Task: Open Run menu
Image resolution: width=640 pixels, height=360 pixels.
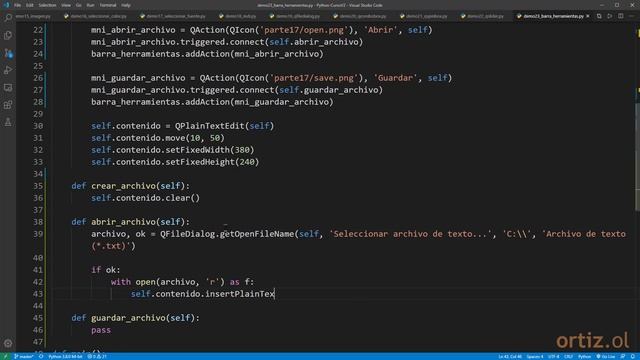Action: (90, 5)
